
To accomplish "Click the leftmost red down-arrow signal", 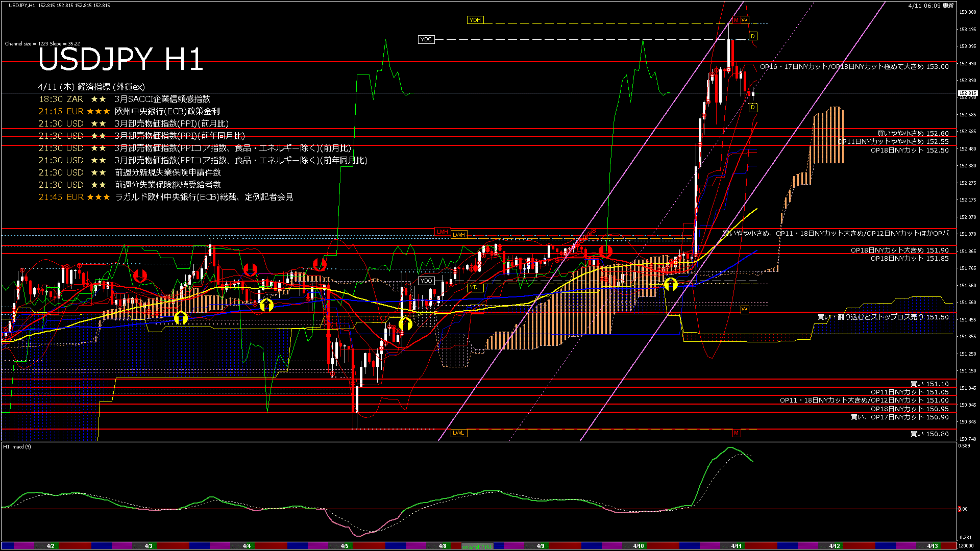I will click(x=140, y=276).
